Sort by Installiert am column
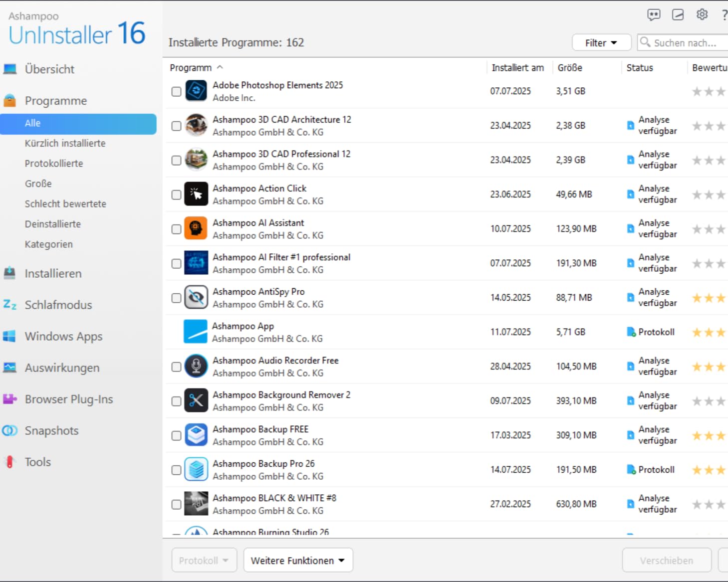 tap(517, 68)
